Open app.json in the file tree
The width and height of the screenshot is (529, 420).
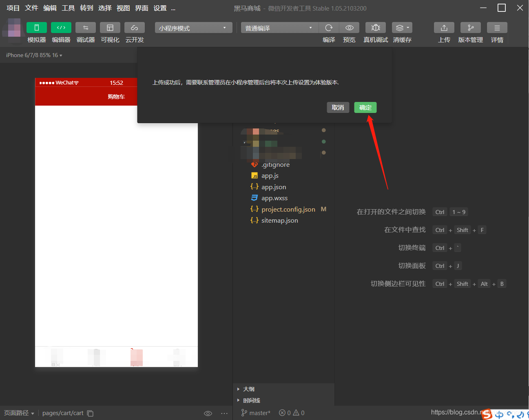pos(274,187)
